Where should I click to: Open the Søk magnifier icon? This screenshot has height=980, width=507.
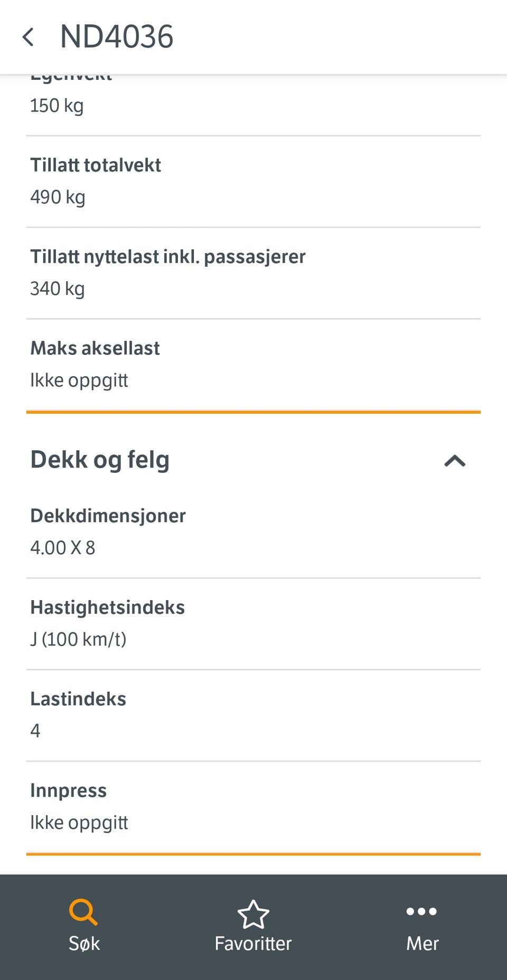tap(83, 912)
